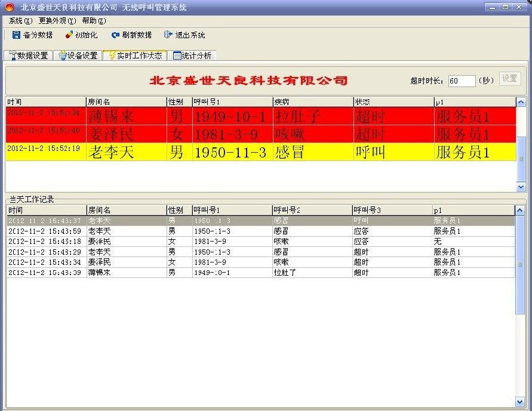532x411 pixels.
Task: Select the yellow row for 老李天
Action: pyautogui.click(x=261, y=152)
